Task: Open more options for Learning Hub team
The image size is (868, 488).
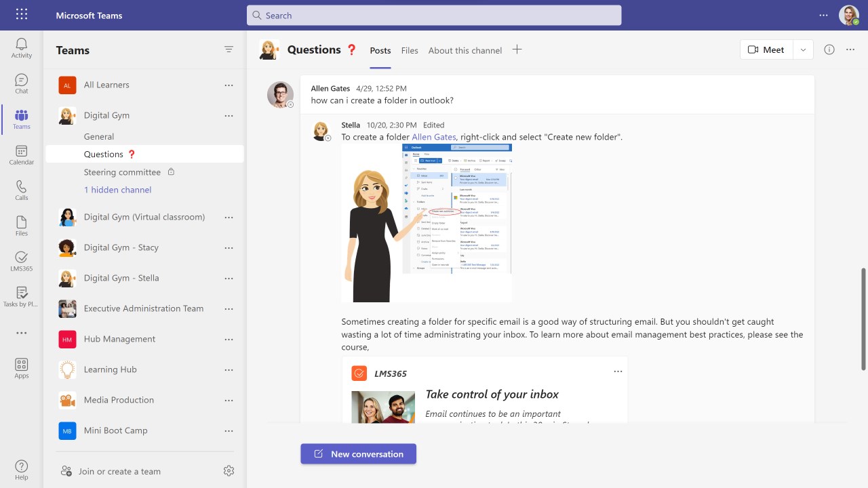Action: point(229,369)
